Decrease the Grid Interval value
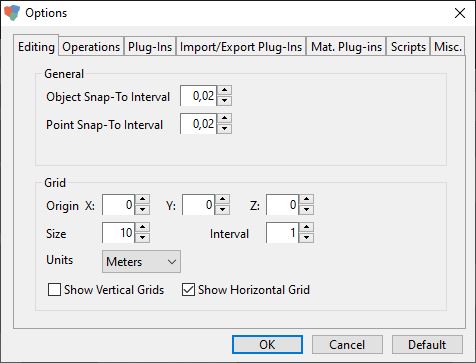The height and width of the screenshot is (363, 476). coord(307,238)
